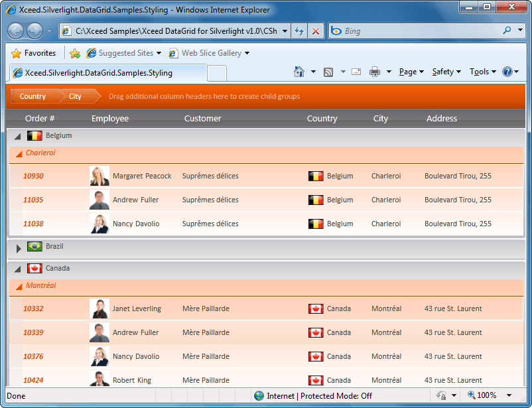Click the Read mail icon

(356, 72)
